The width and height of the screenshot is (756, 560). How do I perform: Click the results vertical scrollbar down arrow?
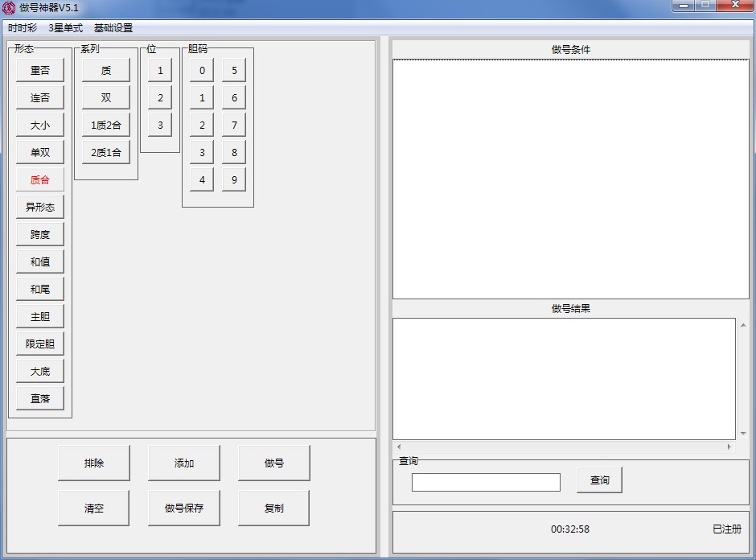742,434
